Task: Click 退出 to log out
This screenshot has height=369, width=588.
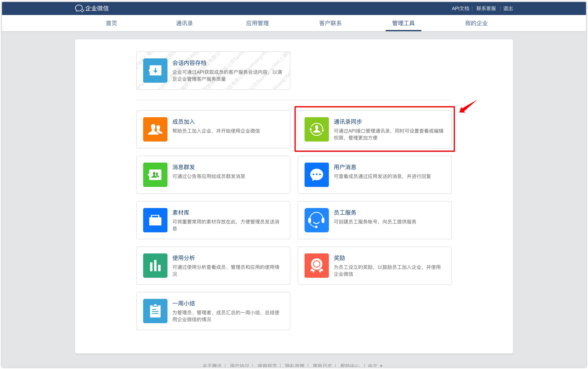Action: pyautogui.click(x=508, y=9)
